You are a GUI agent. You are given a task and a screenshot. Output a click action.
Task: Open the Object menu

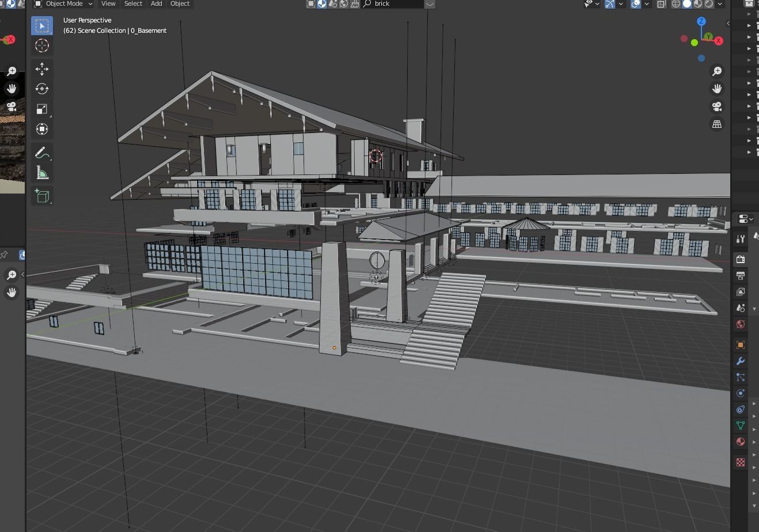click(180, 3)
